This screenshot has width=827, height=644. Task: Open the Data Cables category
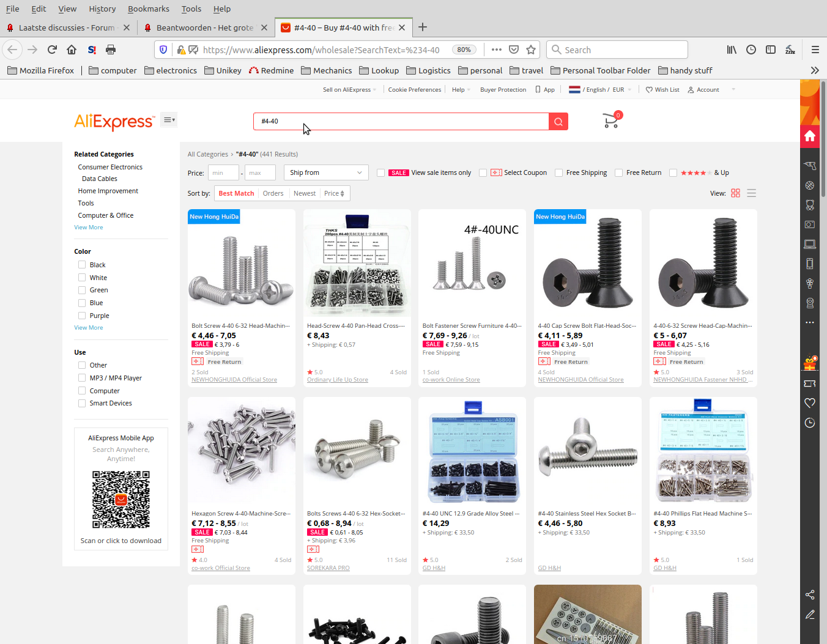coord(100,179)
